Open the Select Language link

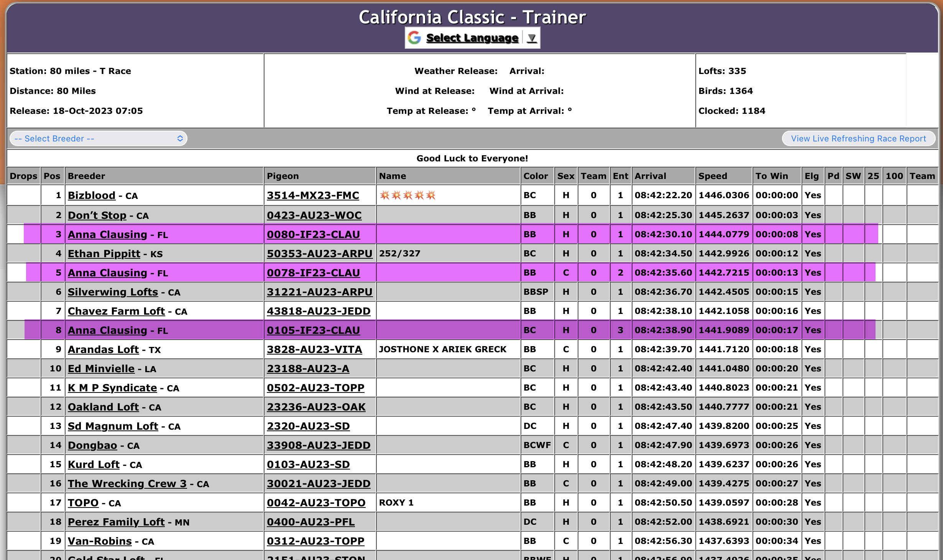pyautogui.click(x=472, y=38)
